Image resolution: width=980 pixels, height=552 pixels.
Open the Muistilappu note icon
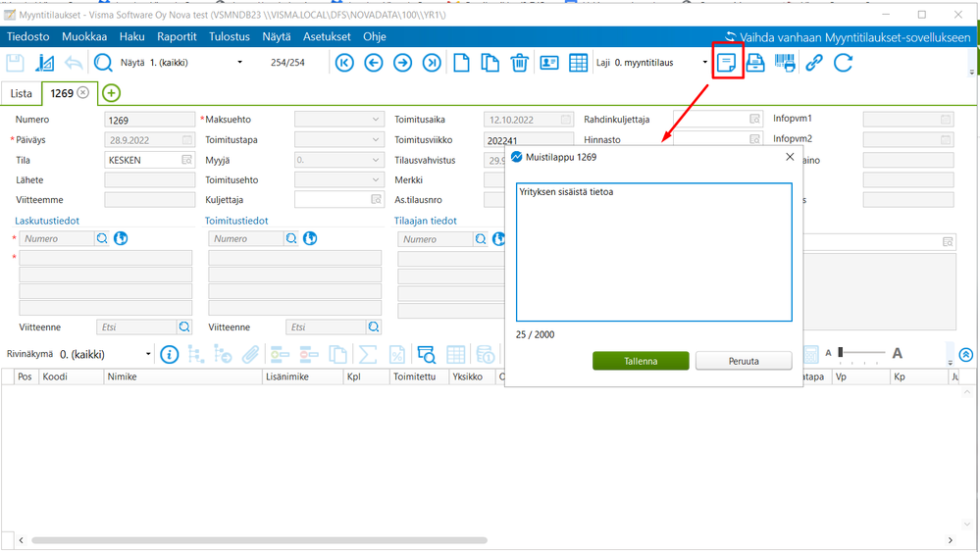[726, 63]
